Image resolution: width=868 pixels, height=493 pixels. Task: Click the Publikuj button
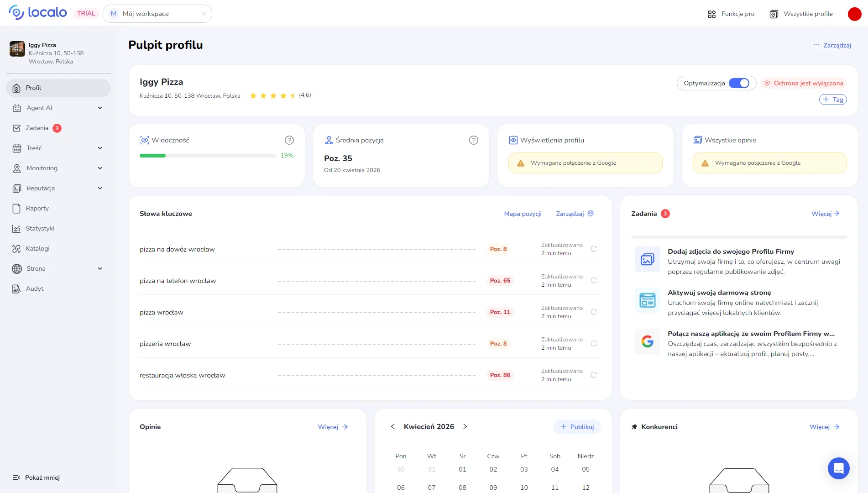577,427
